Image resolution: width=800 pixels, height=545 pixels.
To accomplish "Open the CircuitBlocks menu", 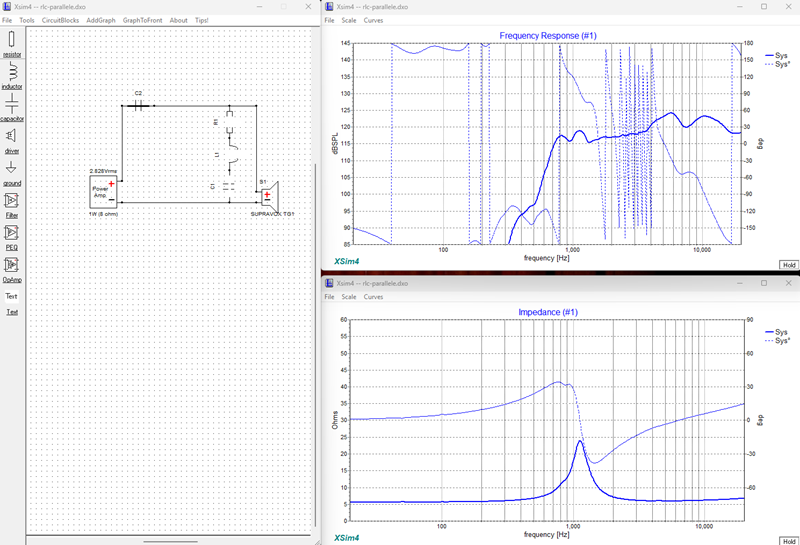I will pyautogui.click(x=60, y=20).
